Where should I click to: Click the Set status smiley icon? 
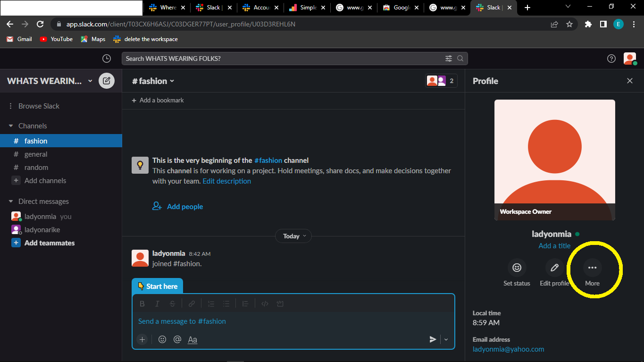pyautogui.click(x=517, y=268)
